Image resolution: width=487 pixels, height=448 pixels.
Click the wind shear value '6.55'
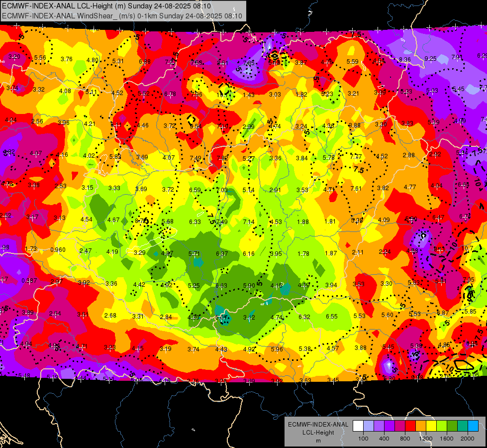[331, 316]
